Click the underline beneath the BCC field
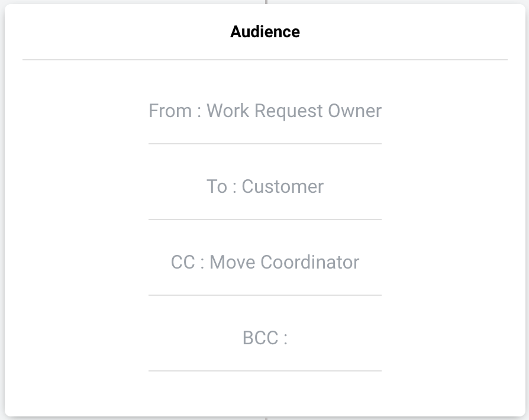Screen dimensions: 529x420 click(264, 370)
